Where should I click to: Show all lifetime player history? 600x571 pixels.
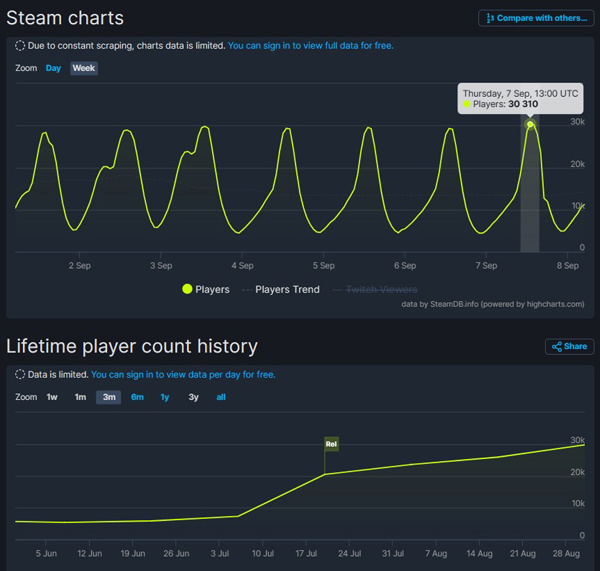pyautogui.click(x=221, y=397)
